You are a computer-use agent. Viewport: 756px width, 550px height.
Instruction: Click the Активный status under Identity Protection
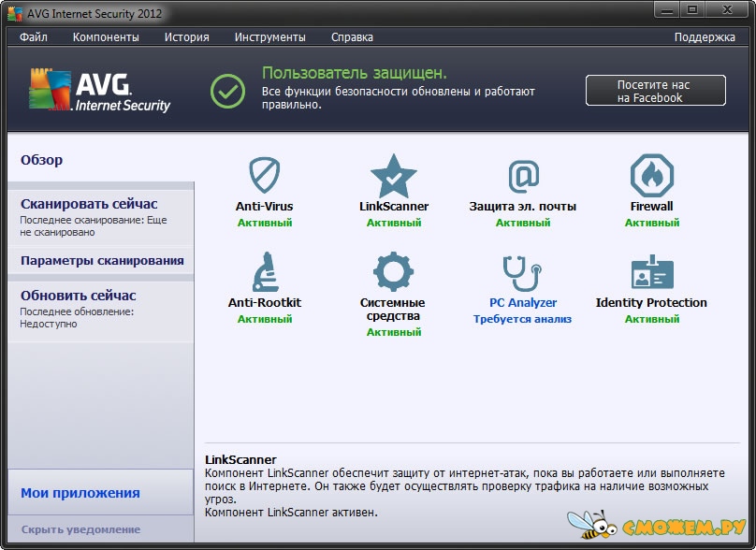point(652,319)
